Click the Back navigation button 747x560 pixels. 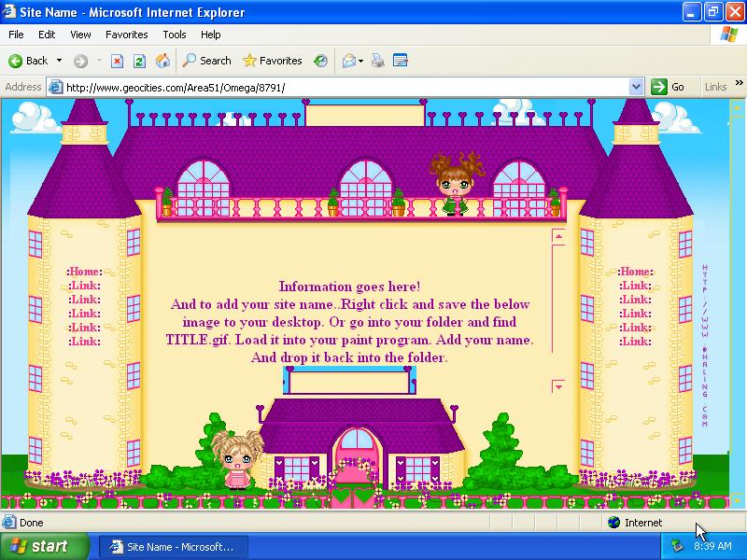tap(28, 61)
